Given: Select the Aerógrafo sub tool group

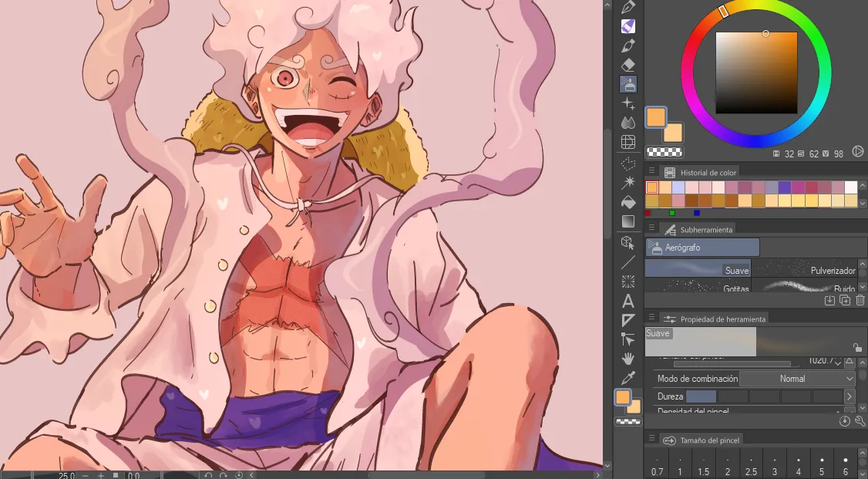Looking at the screenshot, I should point(702,248).
